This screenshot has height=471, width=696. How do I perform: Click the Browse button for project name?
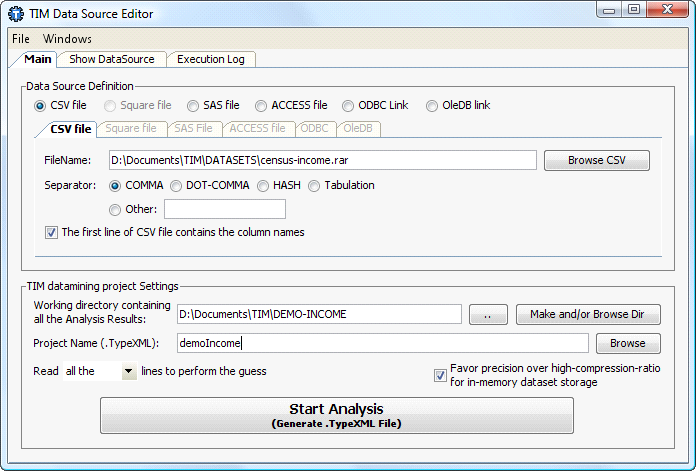(628, 343)
